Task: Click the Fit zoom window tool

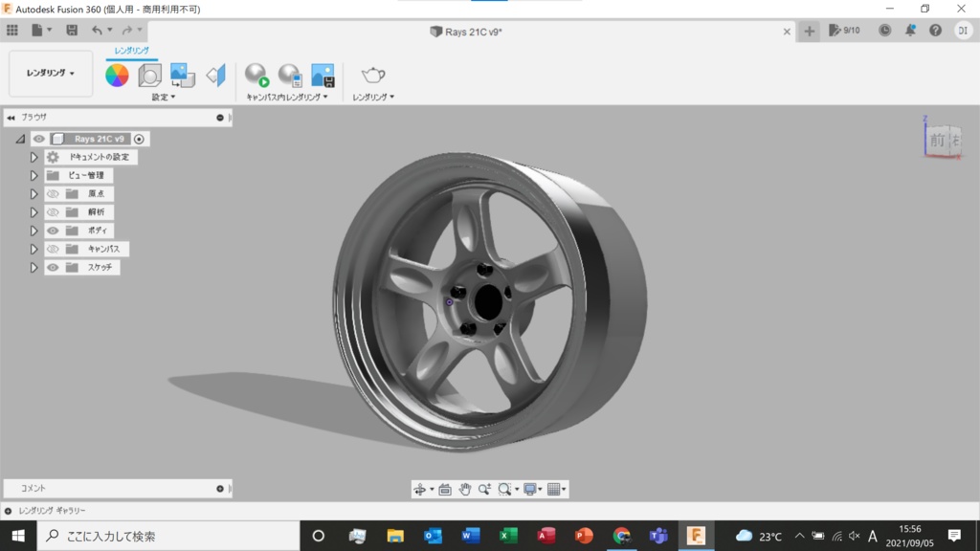Action: point(505,489)
